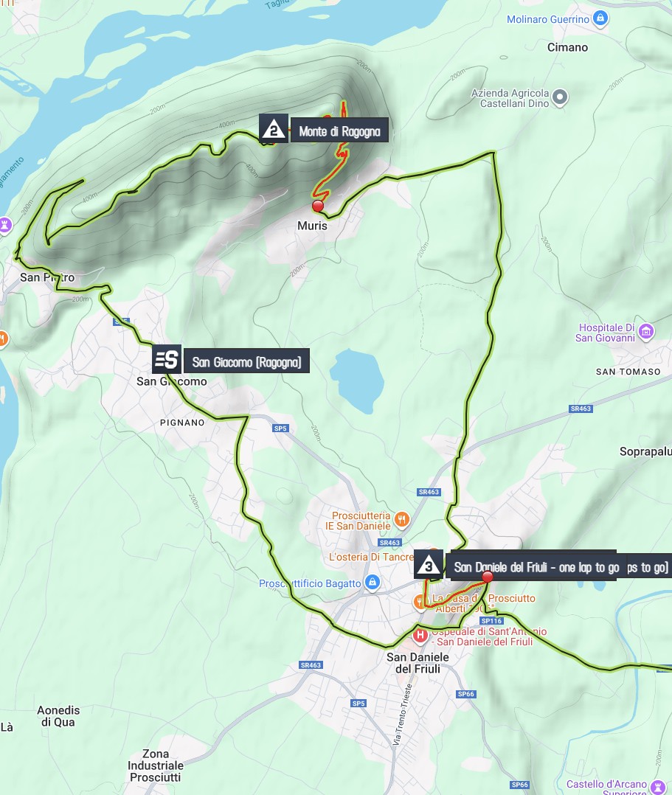Open the Hospitale Di San Giovanni museum pin
The height and width of the screenshot is (795, 672).
tap(646, 332)
